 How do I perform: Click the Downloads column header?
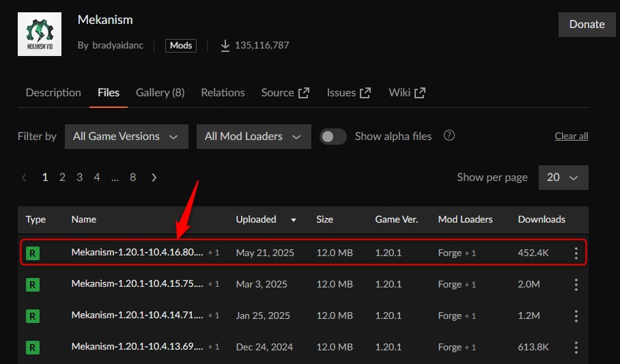(541, 220)
